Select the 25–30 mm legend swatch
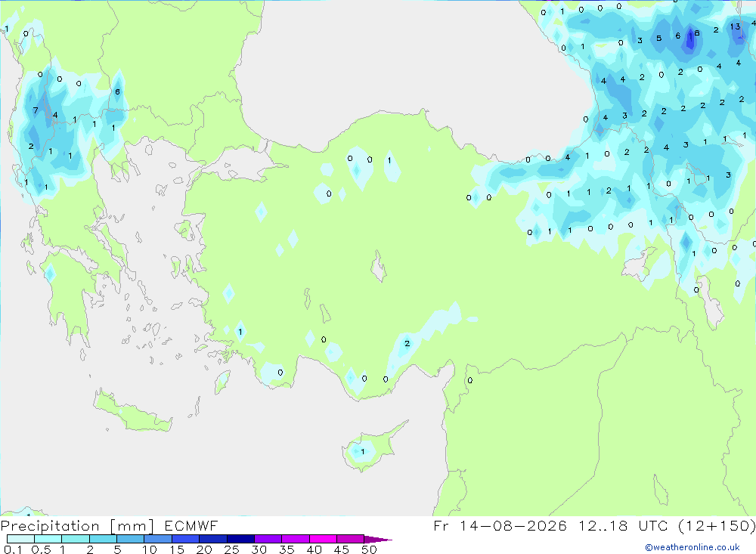 tap(240, 539)
